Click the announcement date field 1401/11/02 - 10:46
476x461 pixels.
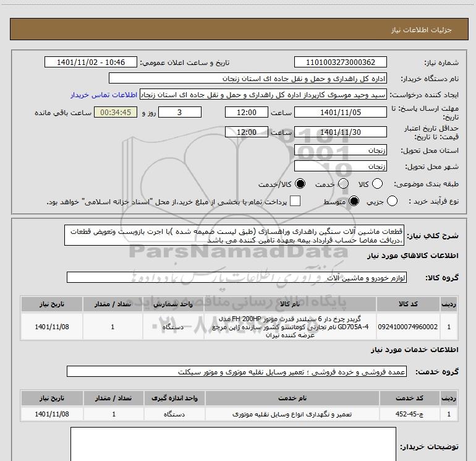tap(91, 62)
